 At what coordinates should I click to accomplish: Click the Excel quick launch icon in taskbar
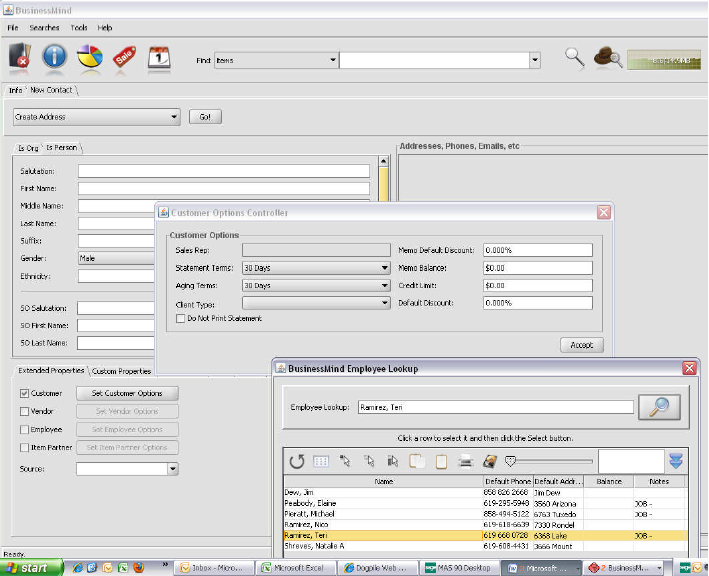point(123,567)
